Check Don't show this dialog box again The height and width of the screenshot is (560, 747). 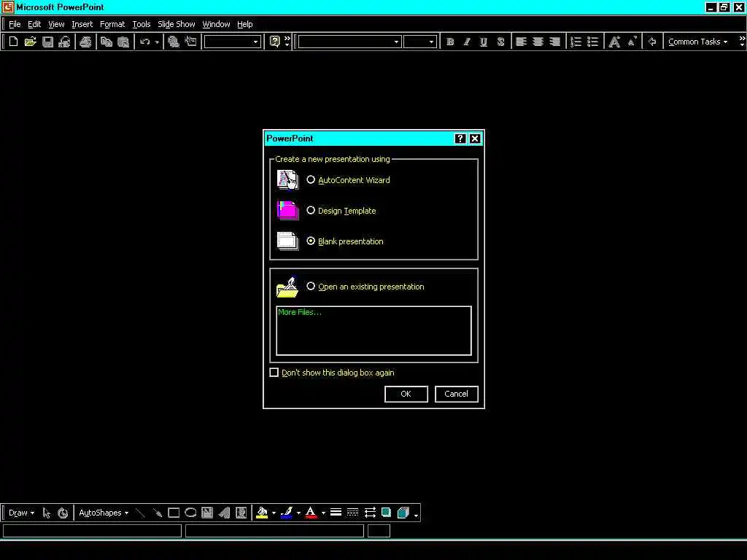click(x=274, y=373)
